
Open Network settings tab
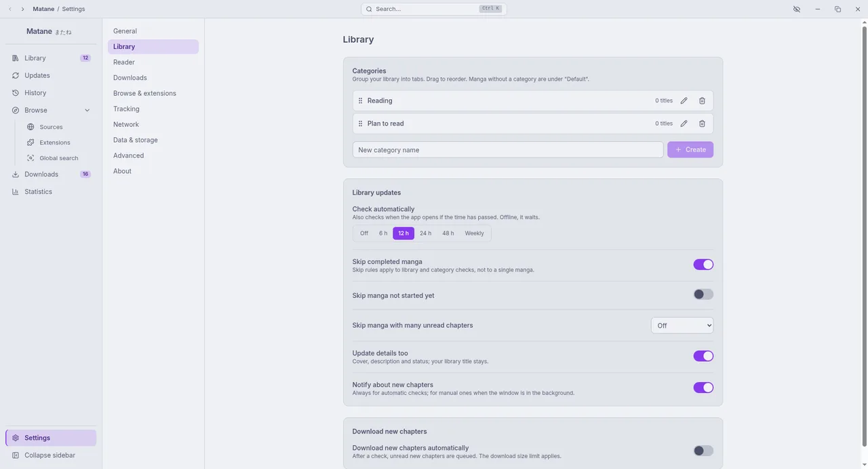(x=153, y=125)
